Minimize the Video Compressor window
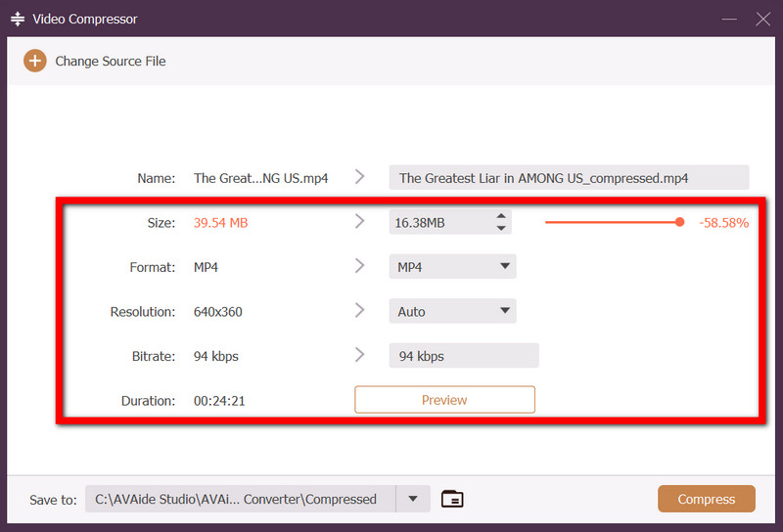Screen dimensions: 783x532 point(729,19)
